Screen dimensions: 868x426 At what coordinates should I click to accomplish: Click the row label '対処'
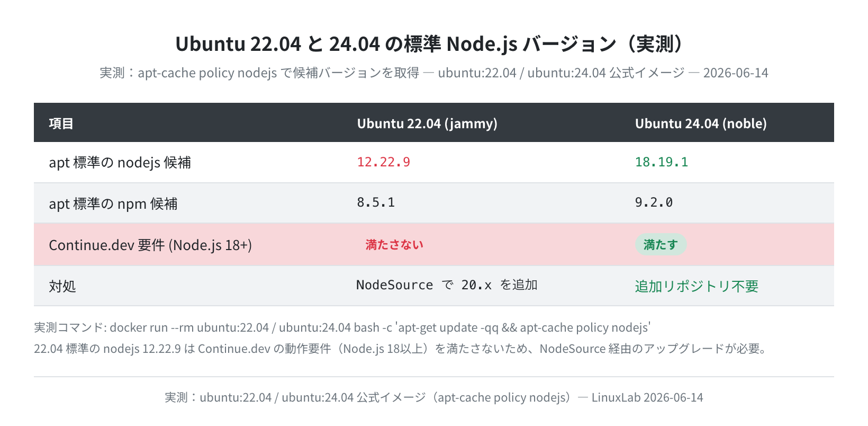click(x=62, y=286)
